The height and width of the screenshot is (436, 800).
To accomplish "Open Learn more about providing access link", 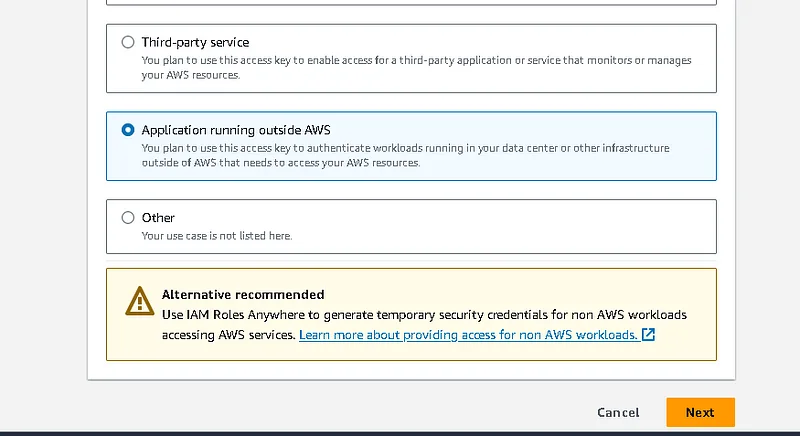I will click(x=468, y=334).
